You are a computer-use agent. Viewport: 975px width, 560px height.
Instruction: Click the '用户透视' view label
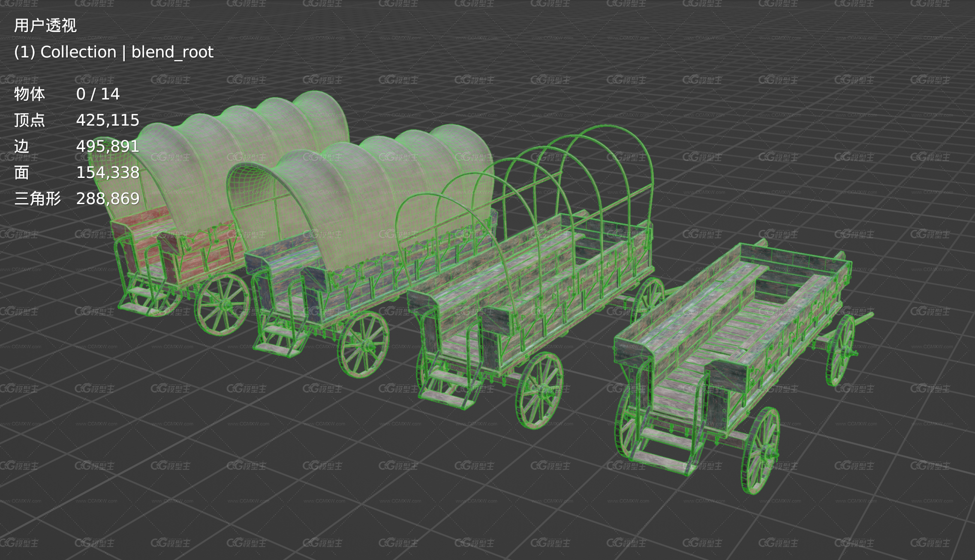(45, 26)
